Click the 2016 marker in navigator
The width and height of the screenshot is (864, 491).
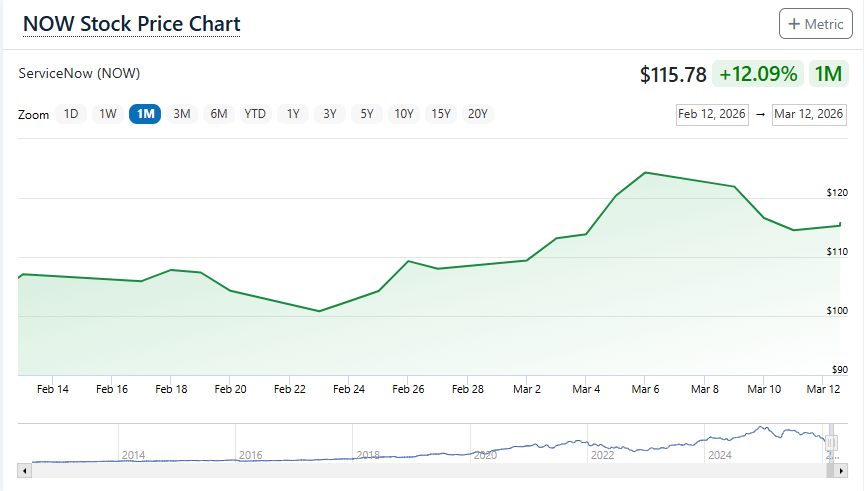[x=251, y=455]
